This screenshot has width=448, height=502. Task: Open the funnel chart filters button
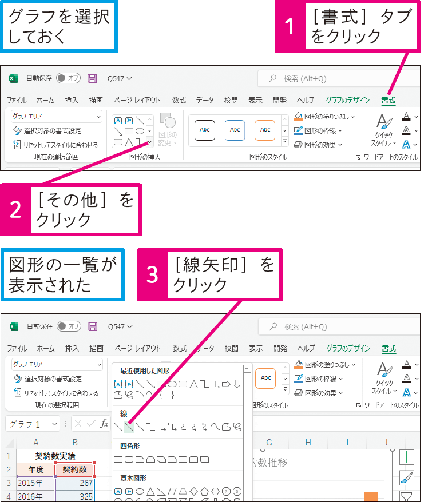(406, 496)
